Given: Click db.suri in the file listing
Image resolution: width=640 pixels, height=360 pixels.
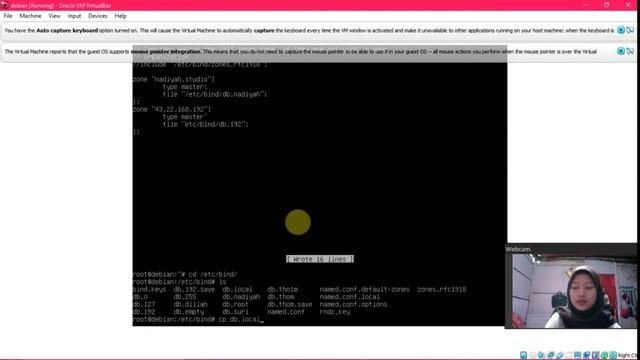Looking at the screenshot, I should click(x=235, y=312).
